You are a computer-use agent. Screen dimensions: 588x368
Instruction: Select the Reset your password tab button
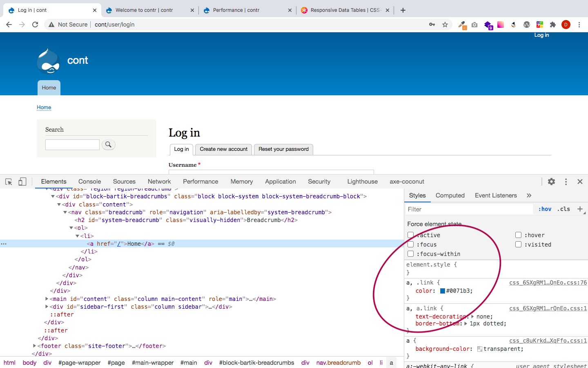pyautogui.click(x=283, y=149)
